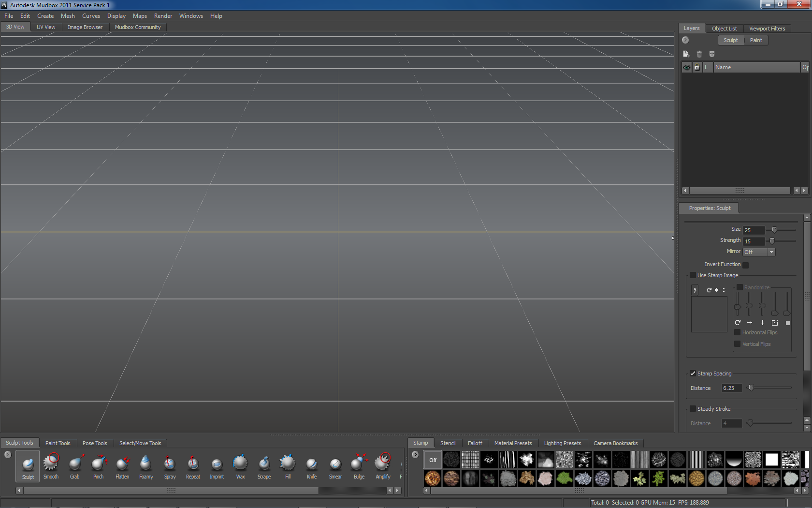
Task: Switch to the Paint Tools tab
Action: point(58,443)
